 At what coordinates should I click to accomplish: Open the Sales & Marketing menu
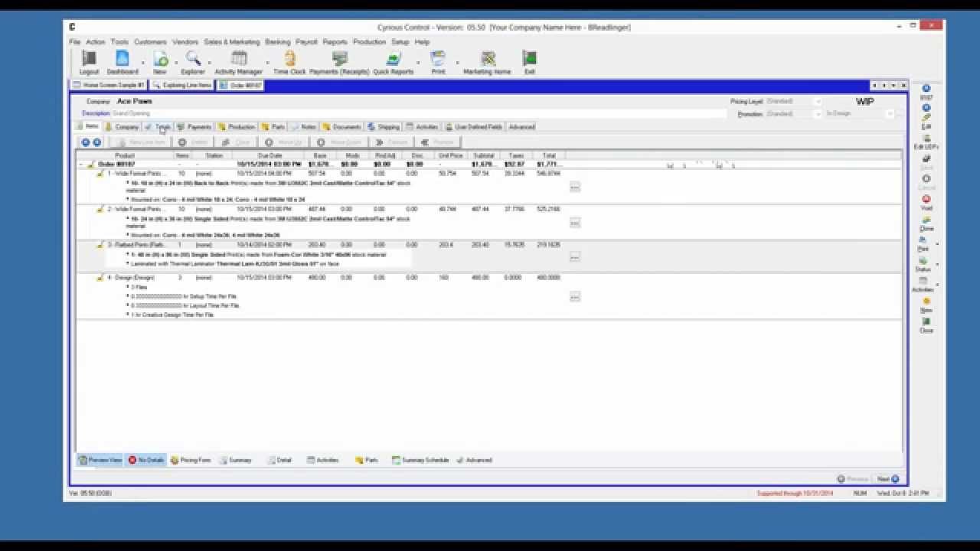click(231, 42)
